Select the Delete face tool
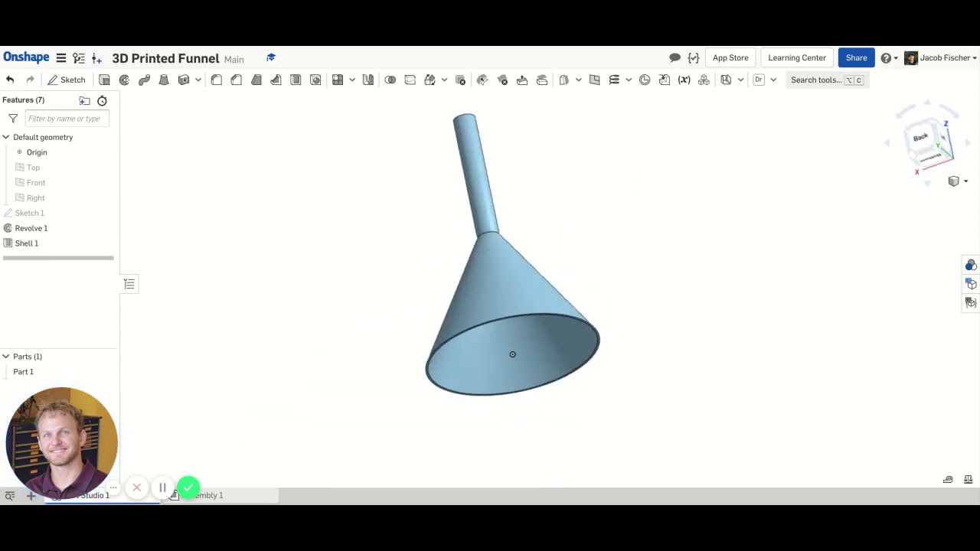This screenshot has width=980, height=551. (x=502, y=80)
